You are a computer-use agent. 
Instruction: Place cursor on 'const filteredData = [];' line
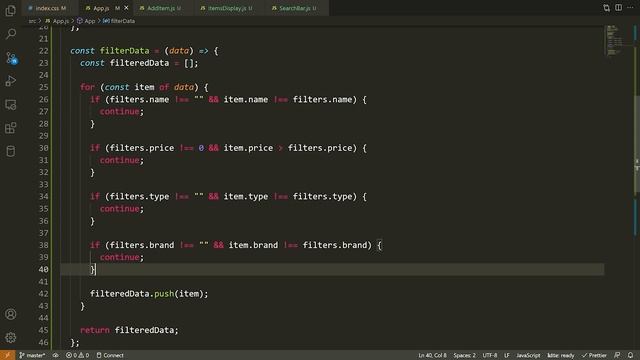click(x=139, y=63)
